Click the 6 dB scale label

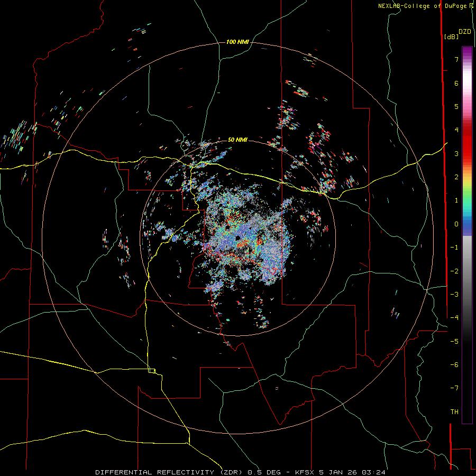(456, 83)
